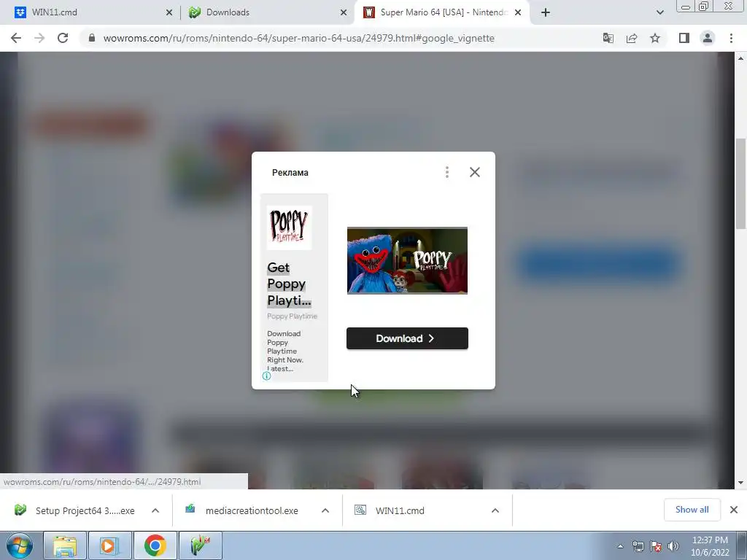Bookmark this page with the star
The width and height of the screenshot is (747, 560).
pyautogui.click(x=655, y=38)
